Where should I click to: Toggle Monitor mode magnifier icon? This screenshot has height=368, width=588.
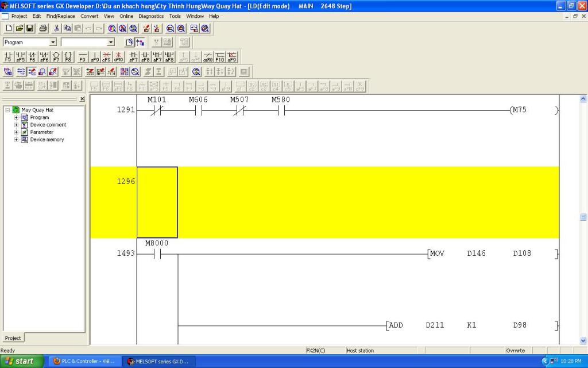42,71
